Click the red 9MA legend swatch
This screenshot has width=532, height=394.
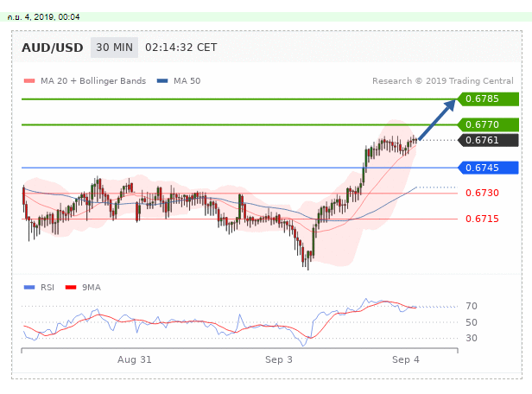[x=71, y=288]
